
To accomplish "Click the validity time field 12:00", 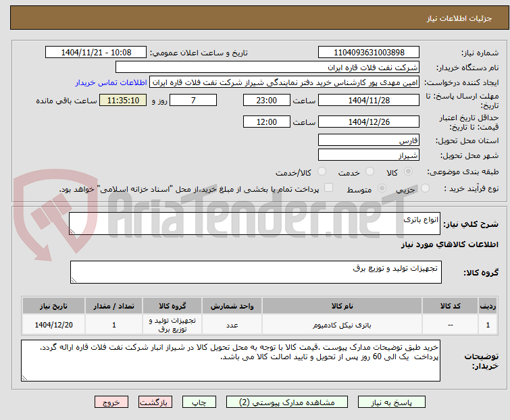I will click(266, 122).
